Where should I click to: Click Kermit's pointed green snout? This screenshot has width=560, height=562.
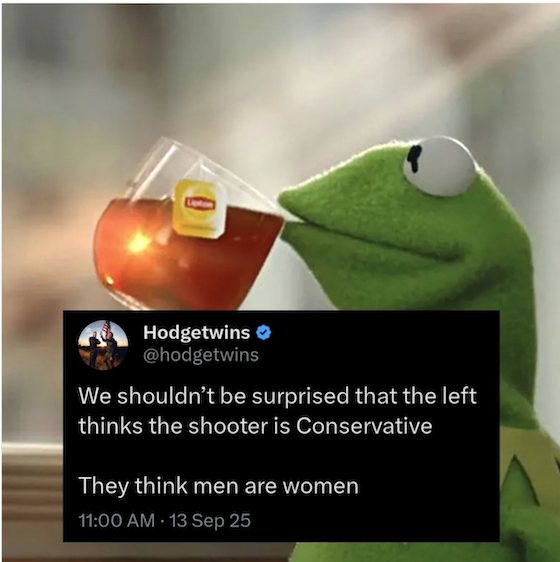[308, 206]
